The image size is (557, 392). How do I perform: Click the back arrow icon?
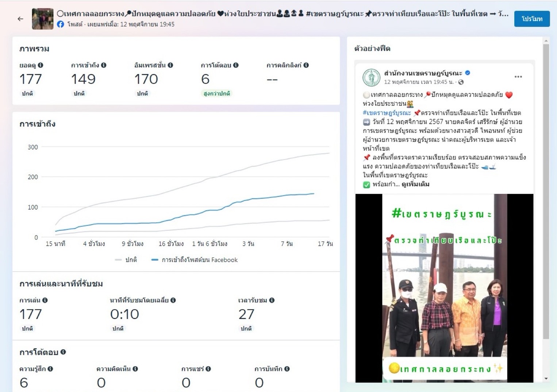tap(20, 19)
